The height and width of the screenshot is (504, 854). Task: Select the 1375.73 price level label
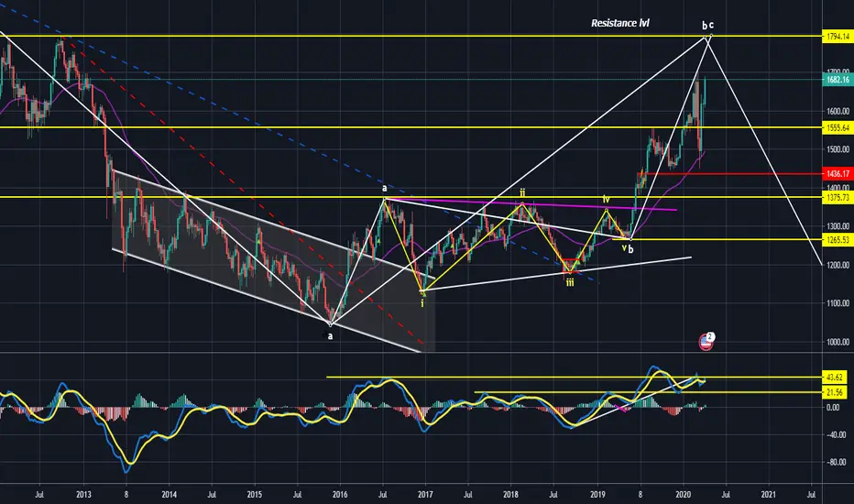[838, 198]
